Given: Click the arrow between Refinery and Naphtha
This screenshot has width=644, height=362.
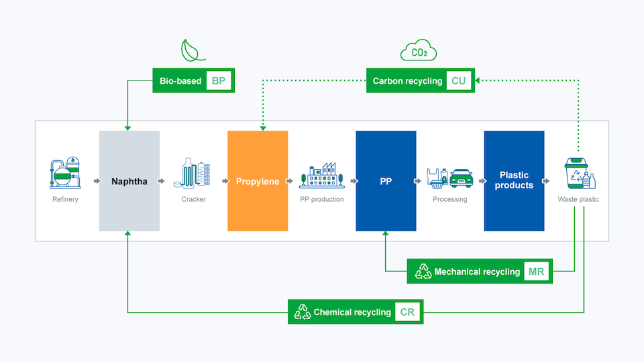Looking at the screenshot, I should (97, 181).
